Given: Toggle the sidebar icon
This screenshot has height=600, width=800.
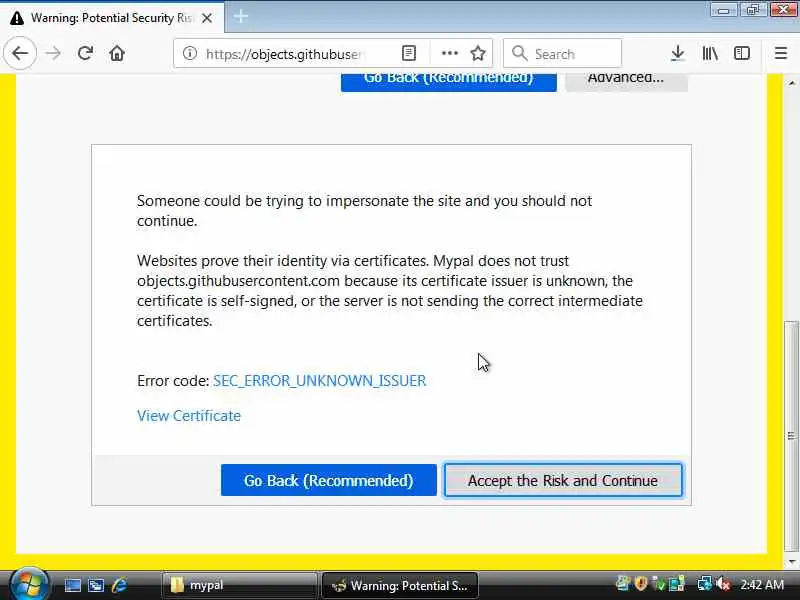Looking at the screenshot, I should [742, 53].
